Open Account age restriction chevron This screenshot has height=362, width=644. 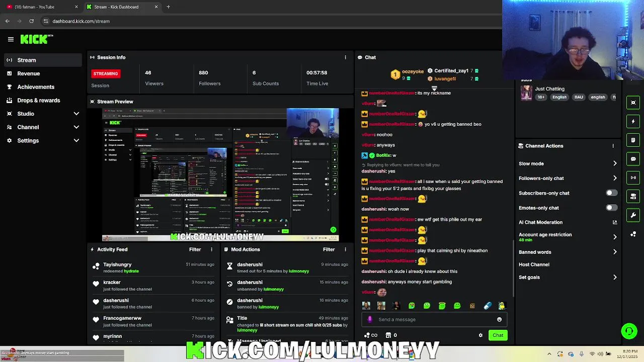click(x=615, y=237)
